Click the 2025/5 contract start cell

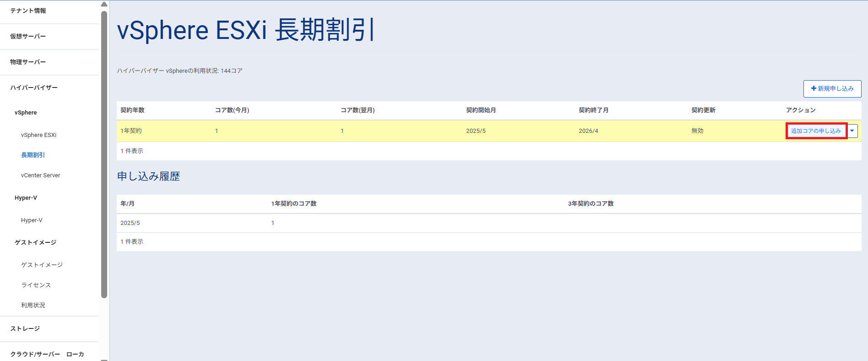pos(476,131)
